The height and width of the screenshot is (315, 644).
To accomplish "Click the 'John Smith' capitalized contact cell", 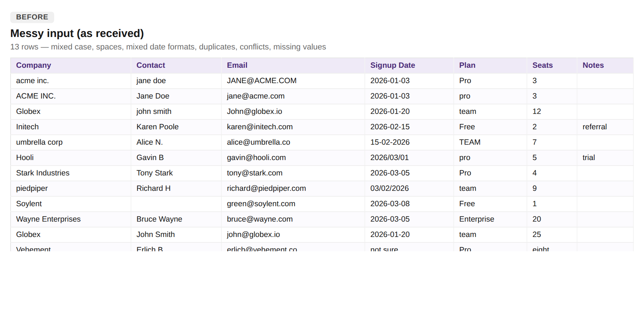I will tap(176, 235).
